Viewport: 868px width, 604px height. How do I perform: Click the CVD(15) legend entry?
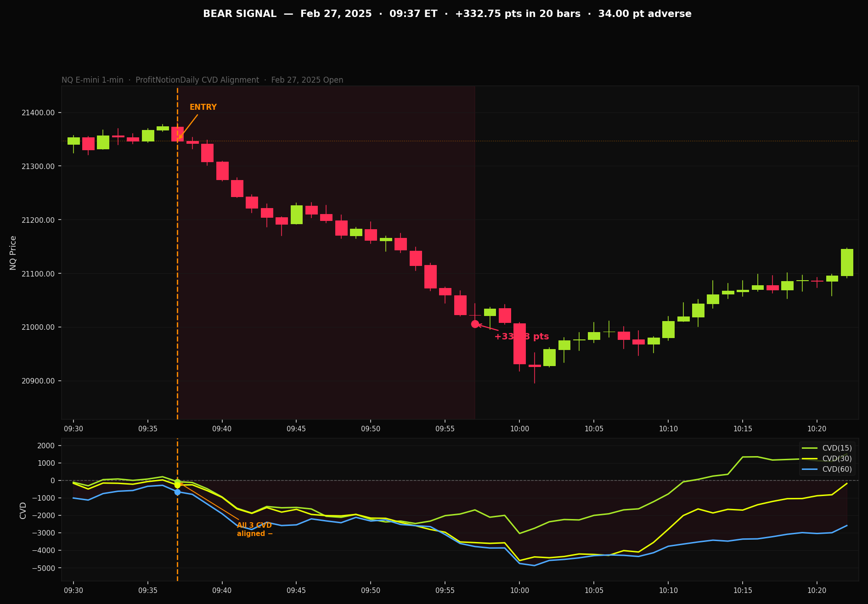(827, 448)
